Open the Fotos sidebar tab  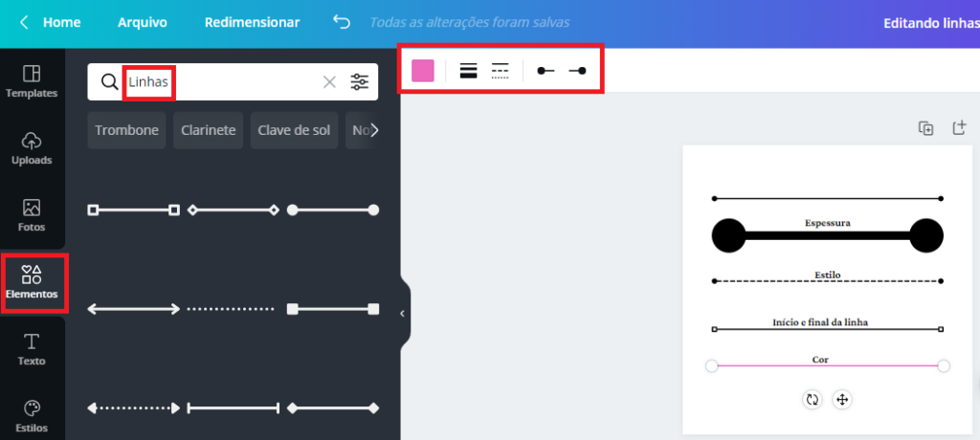coord(32,215)
